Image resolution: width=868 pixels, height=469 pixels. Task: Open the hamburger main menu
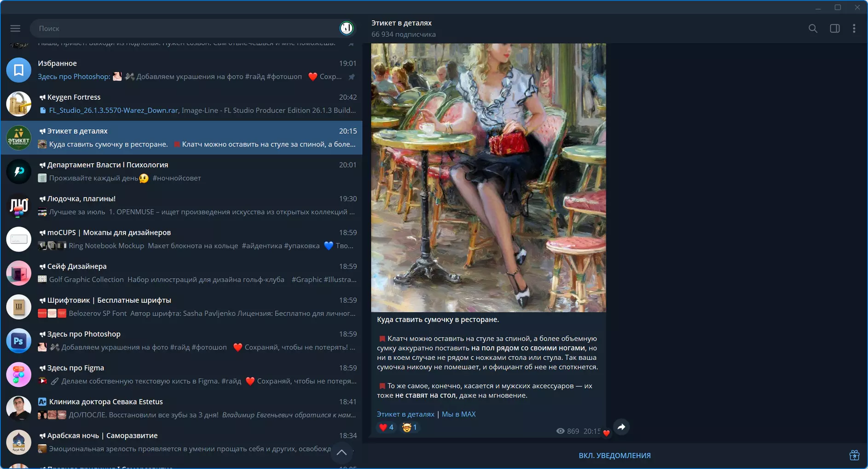15,29
